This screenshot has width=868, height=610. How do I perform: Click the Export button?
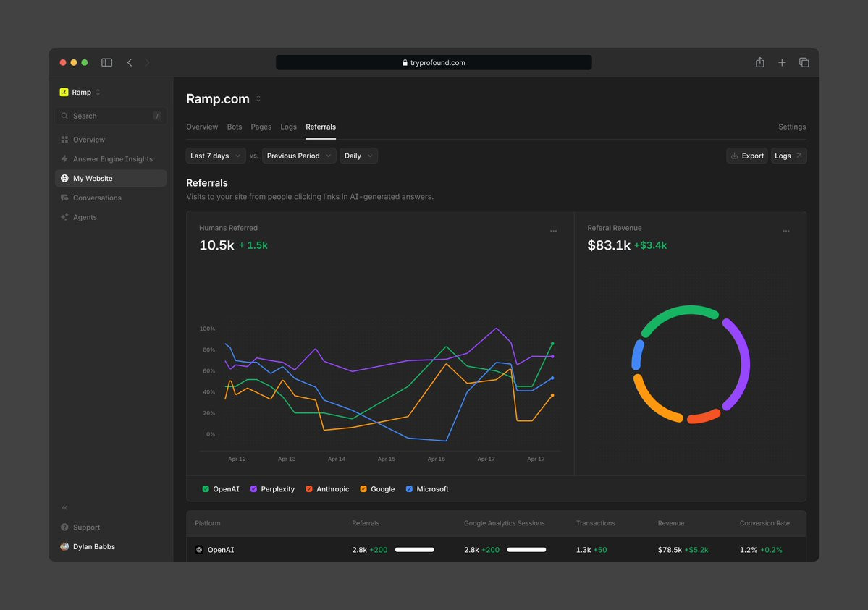pos(747,156)
